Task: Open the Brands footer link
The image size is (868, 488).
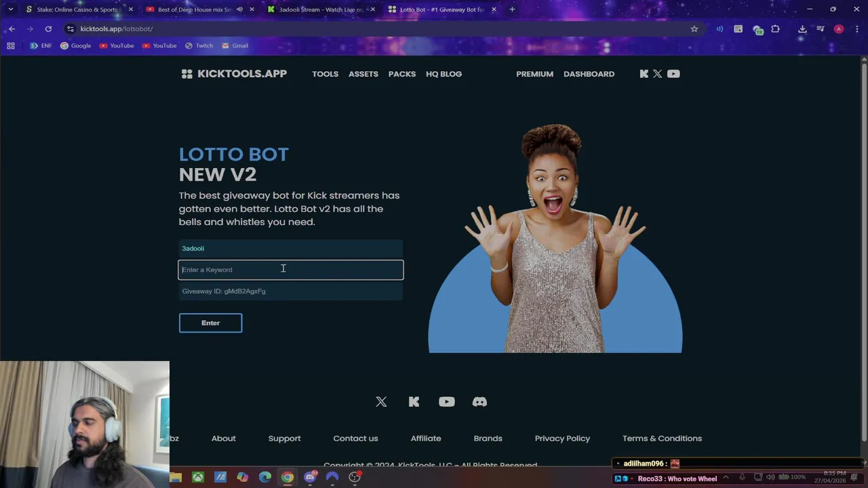Action: point(488,439)
